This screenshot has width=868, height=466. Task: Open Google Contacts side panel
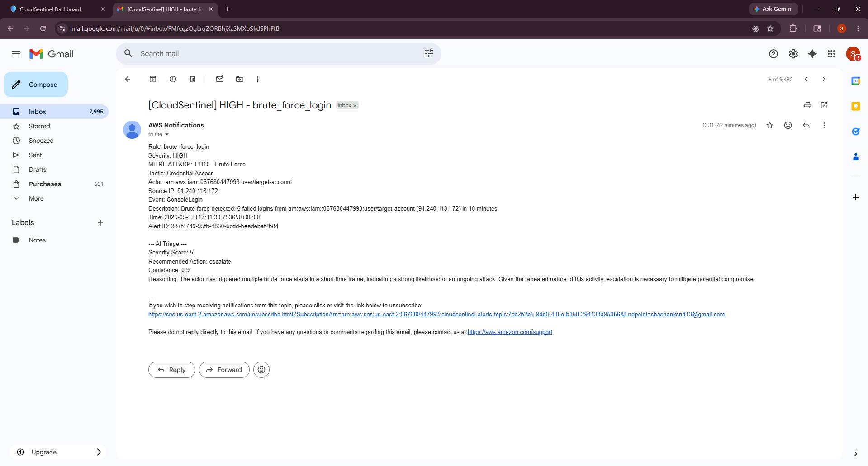(856, 157)
